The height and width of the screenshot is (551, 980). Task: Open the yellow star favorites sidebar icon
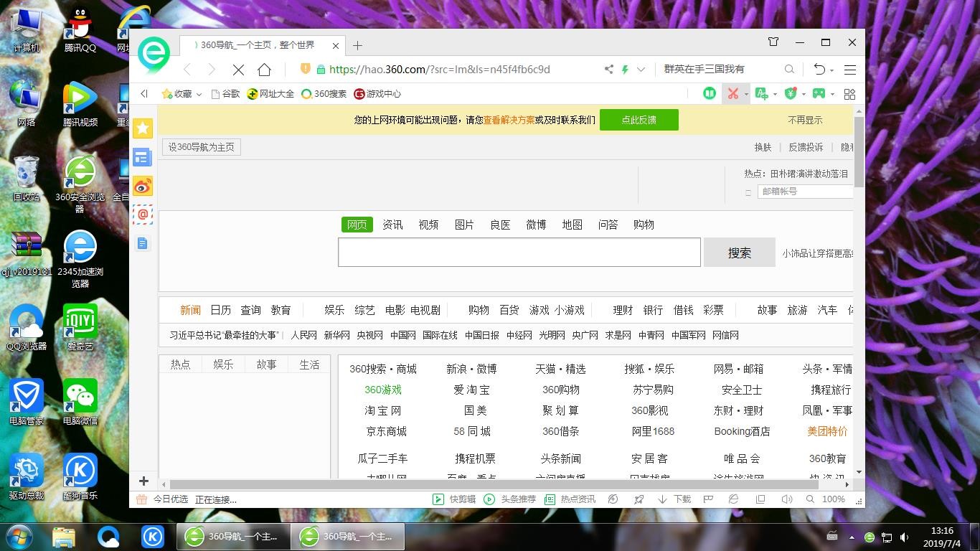[143, 128]
